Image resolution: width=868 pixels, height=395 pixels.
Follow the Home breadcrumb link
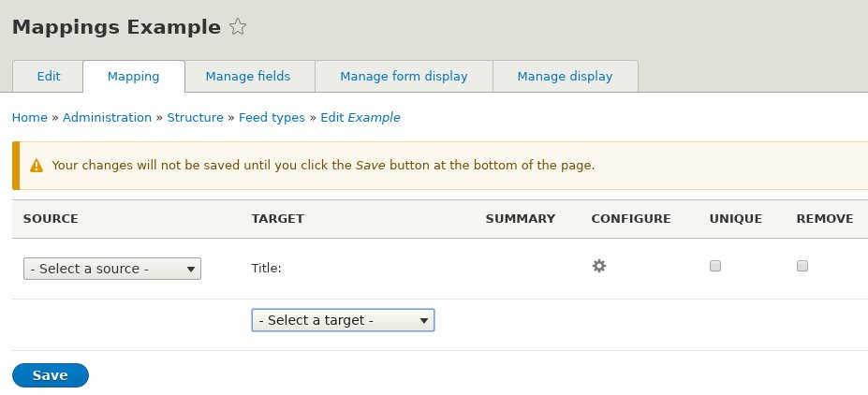coord(29,117)
